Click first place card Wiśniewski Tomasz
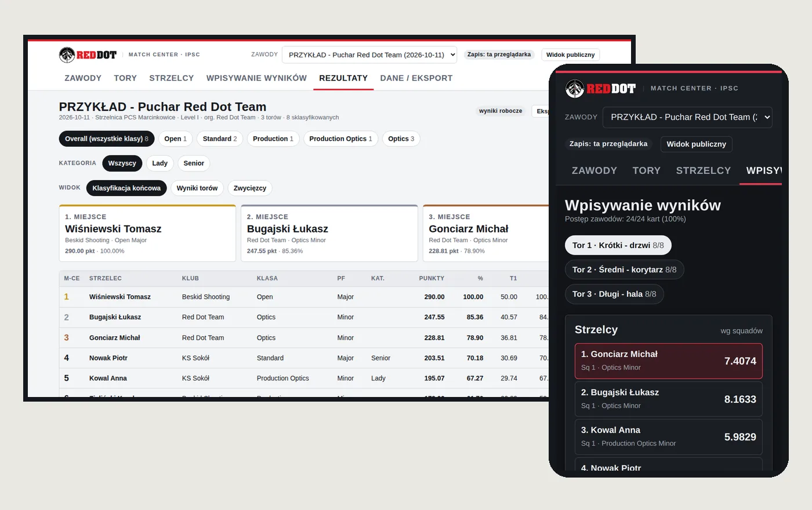 147,234
